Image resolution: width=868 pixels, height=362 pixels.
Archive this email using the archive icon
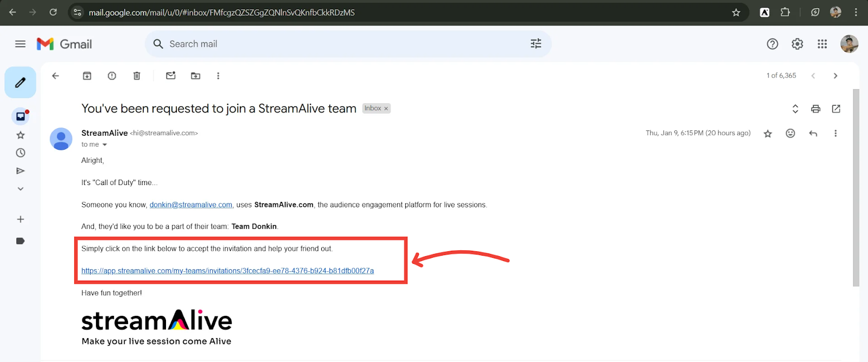point(87,76)
